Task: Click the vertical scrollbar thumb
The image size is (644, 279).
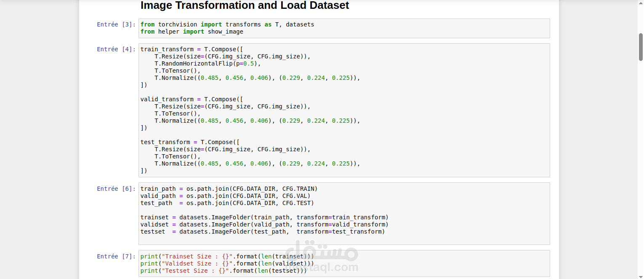Action: [x=641, y=47]
